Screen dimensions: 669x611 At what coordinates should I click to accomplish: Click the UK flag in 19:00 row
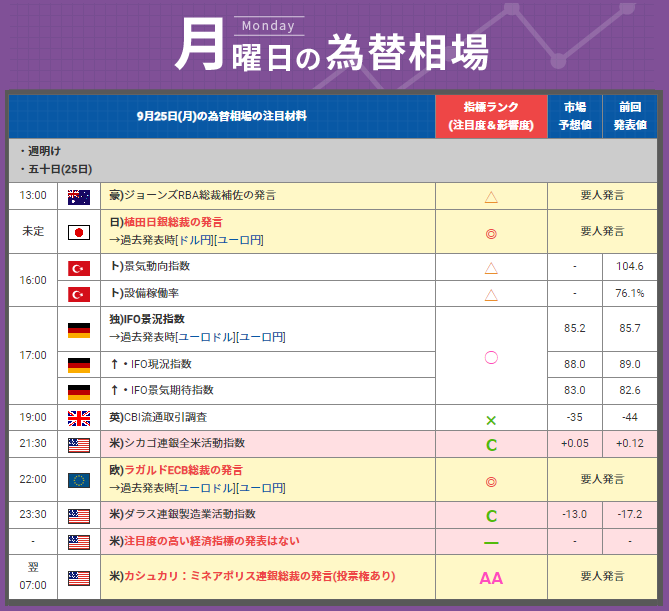(x=79, y=418)
